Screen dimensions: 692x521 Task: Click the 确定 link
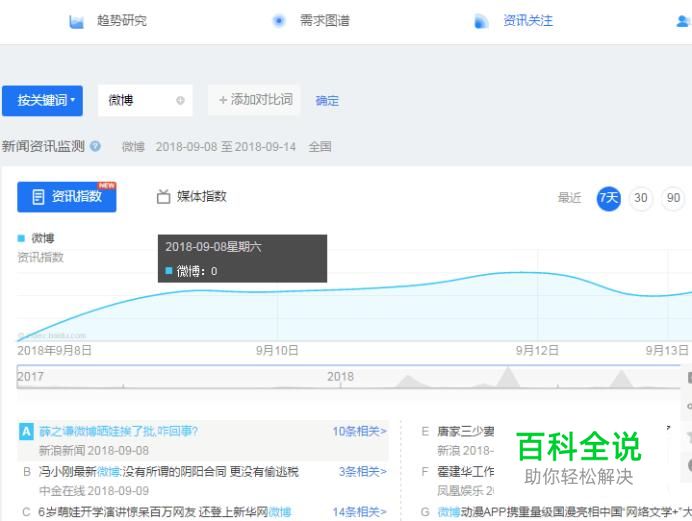[327, 101]
